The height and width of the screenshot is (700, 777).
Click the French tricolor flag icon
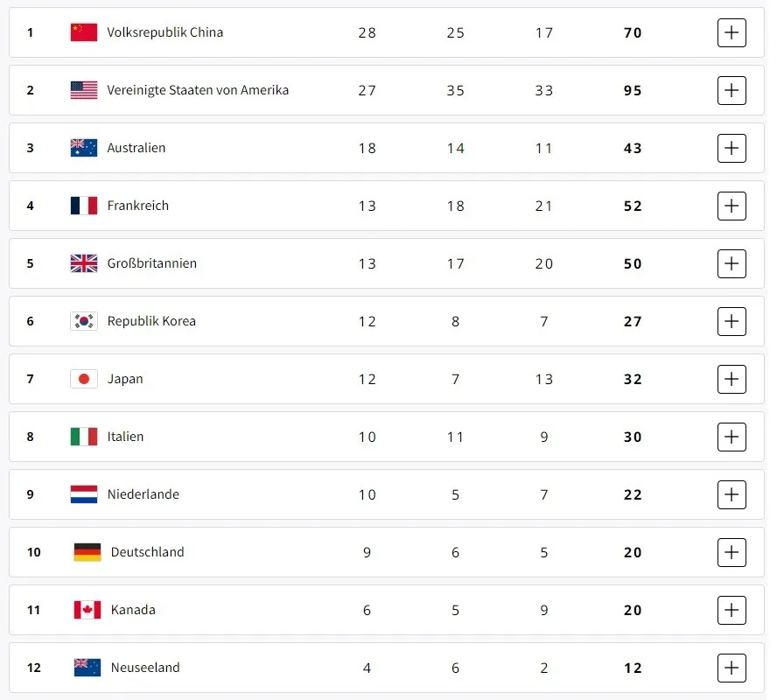coord(84,206)
